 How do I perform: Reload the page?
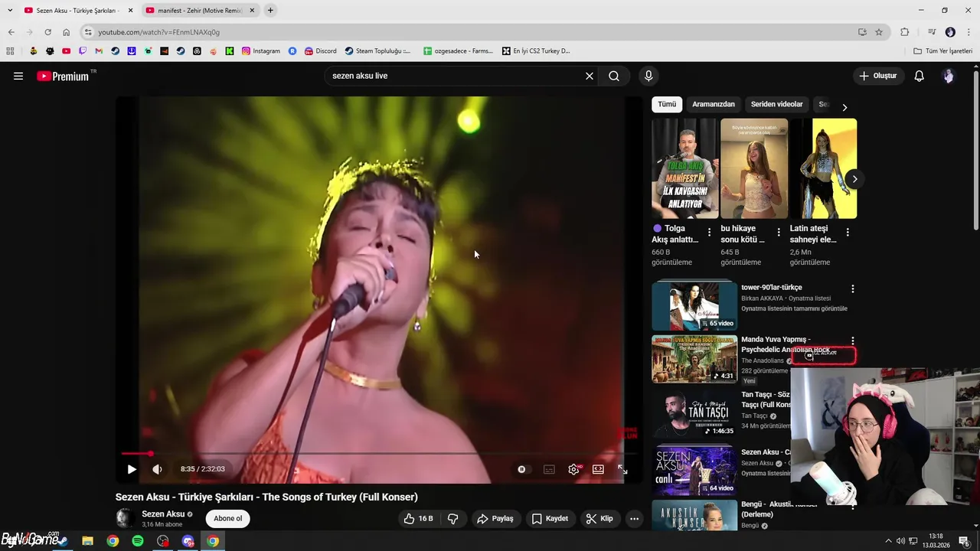47,32
